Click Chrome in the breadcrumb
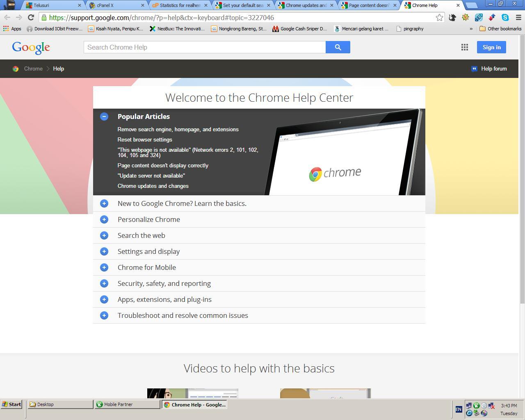 tap(33, 69)
